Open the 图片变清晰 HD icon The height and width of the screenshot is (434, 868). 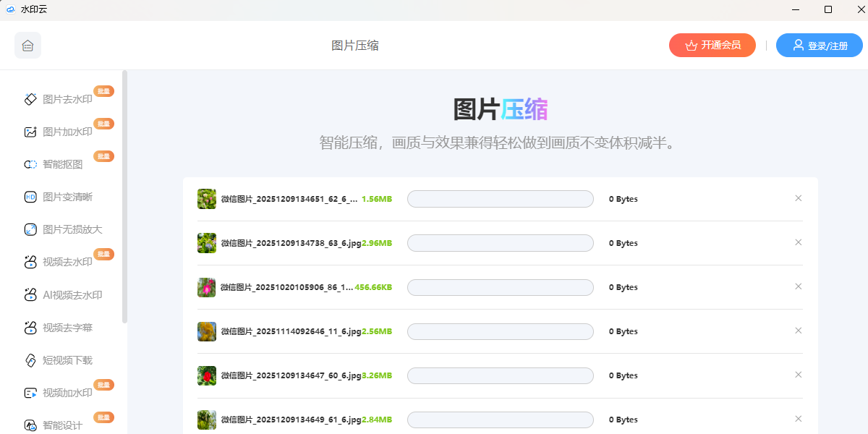click(x=30, y=197)
